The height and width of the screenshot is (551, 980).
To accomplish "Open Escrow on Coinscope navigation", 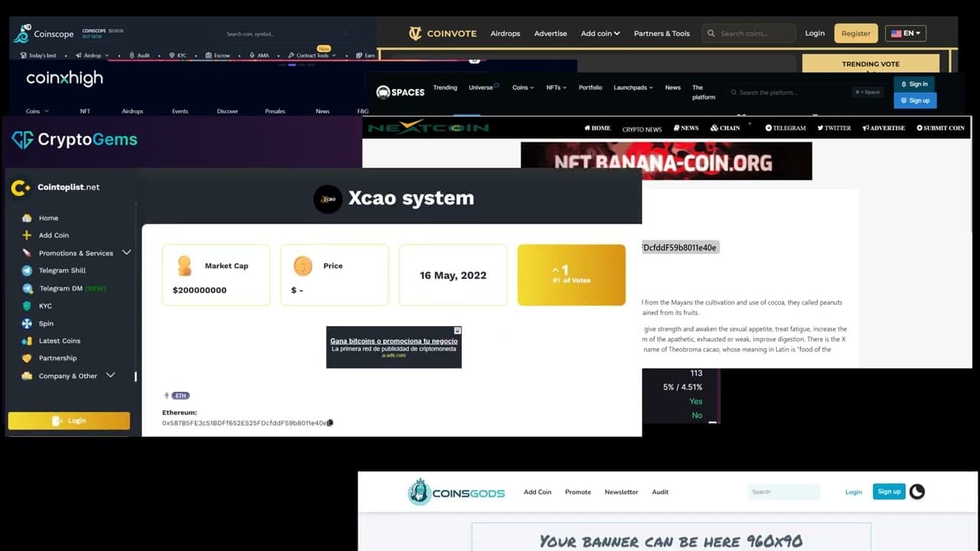I will [x=217, y=56].
